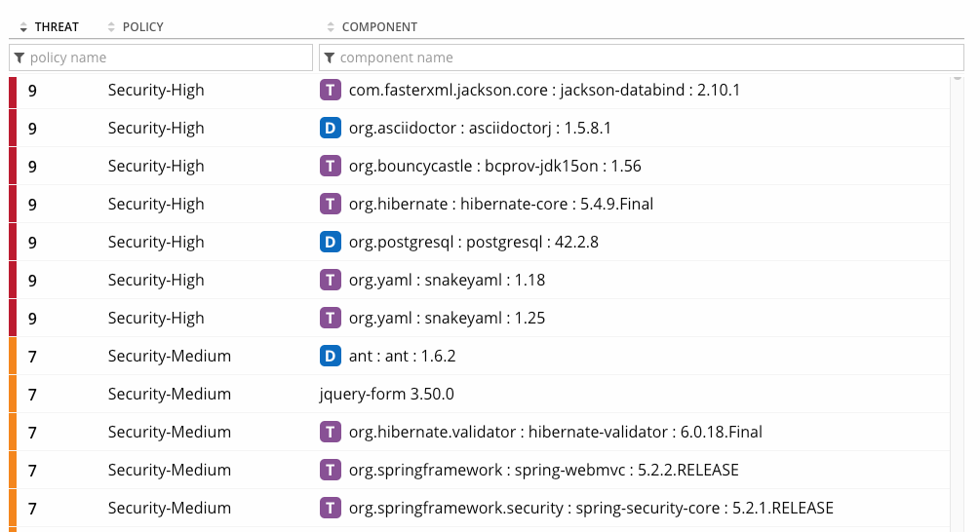This screenshot has height=532, width=980.
Task: Click Security-High policy for postgresql row
Action: click(x=156, y=243)
